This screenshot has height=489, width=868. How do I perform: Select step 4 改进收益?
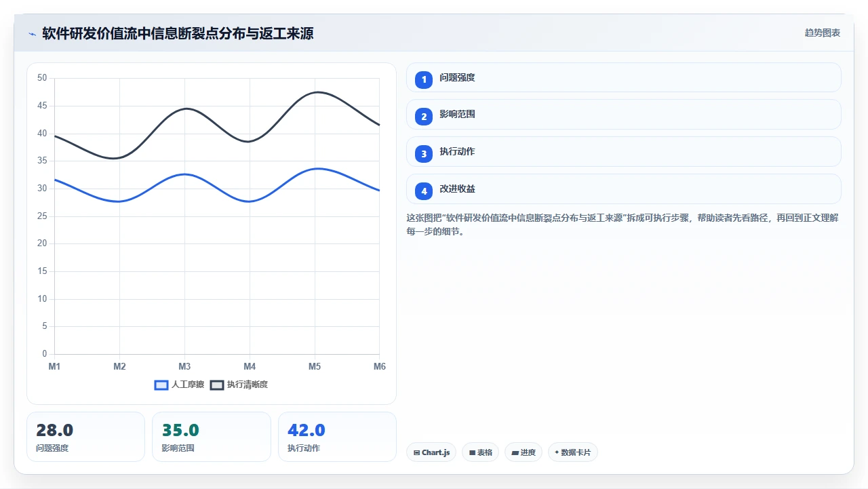pos(623,189)
